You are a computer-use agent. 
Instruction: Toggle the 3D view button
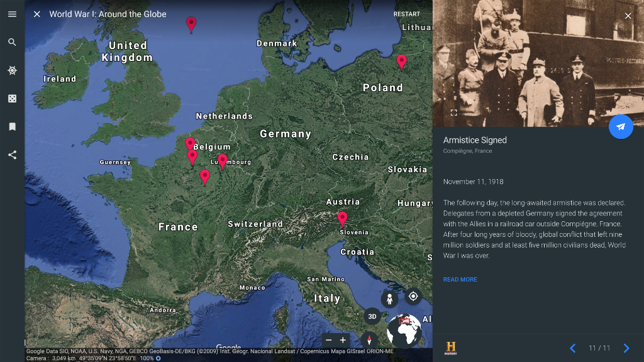372,317
